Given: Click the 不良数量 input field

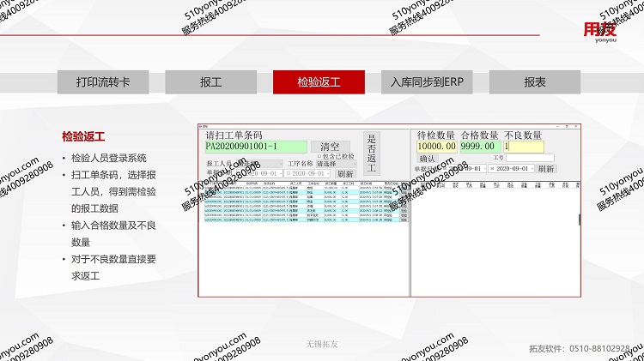Looking at the screenshot, I should point(524,147).
